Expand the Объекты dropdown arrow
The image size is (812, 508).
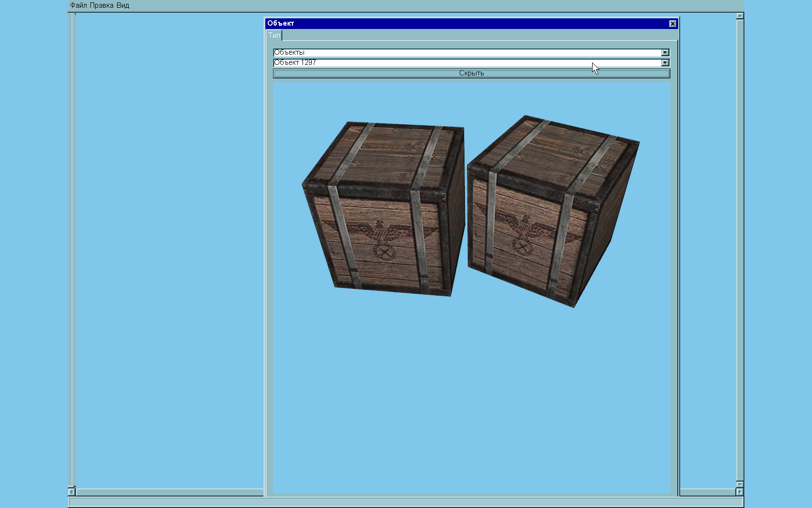pos(665,53)
